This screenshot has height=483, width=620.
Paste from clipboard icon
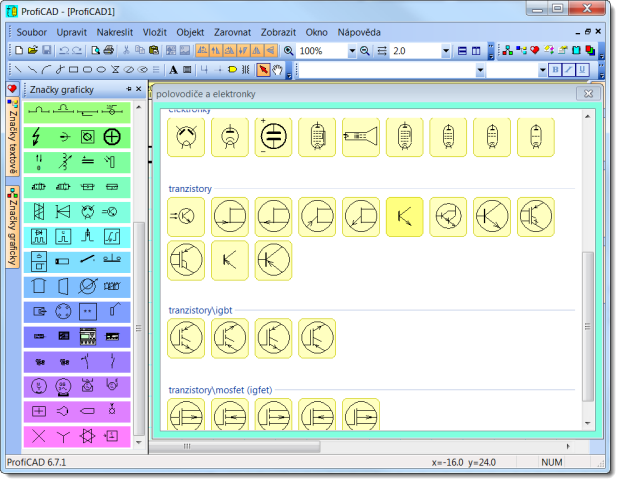153,51
